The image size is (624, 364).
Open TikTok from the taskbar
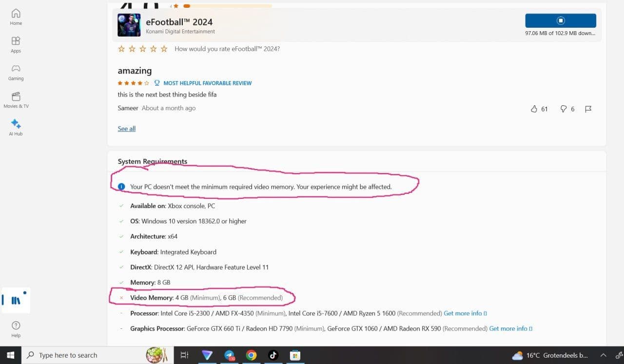coord(273,355)
